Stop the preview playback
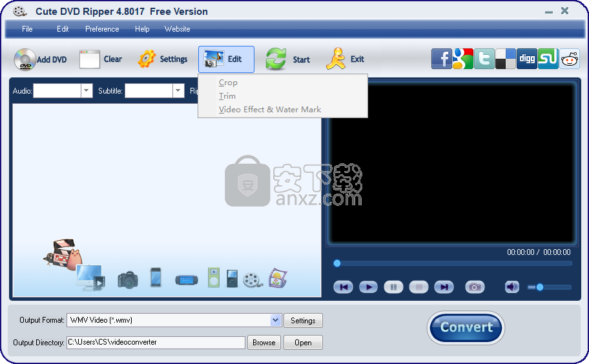This screenshot has width=589, height=364. [419, 287]
